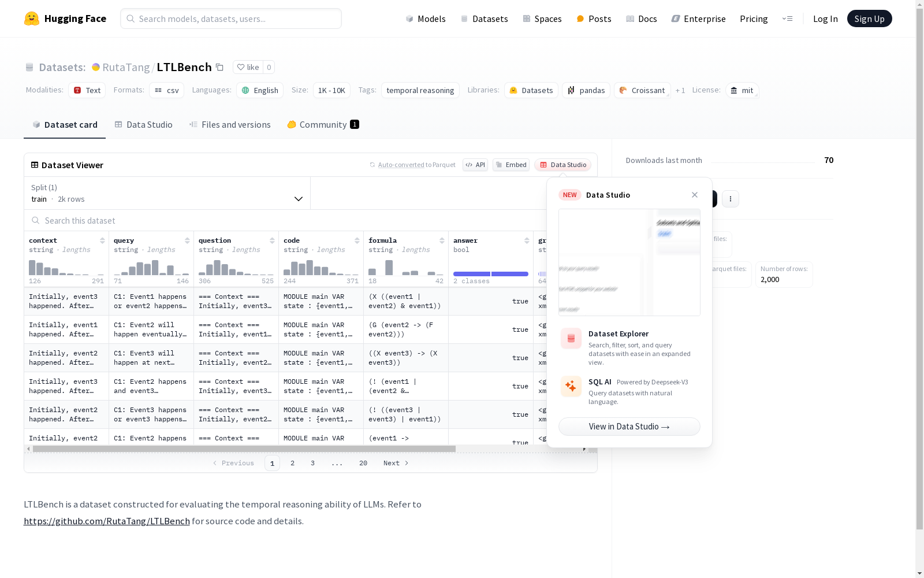Copy dataset name with copy icon
The height and width of the screenshot is (578, 924).
tap(219, 67)
